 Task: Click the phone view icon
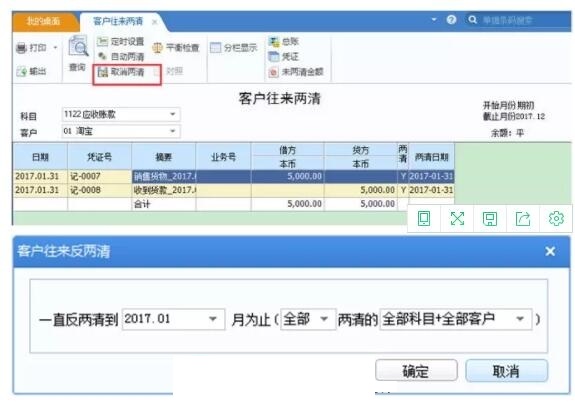[424, 219]
